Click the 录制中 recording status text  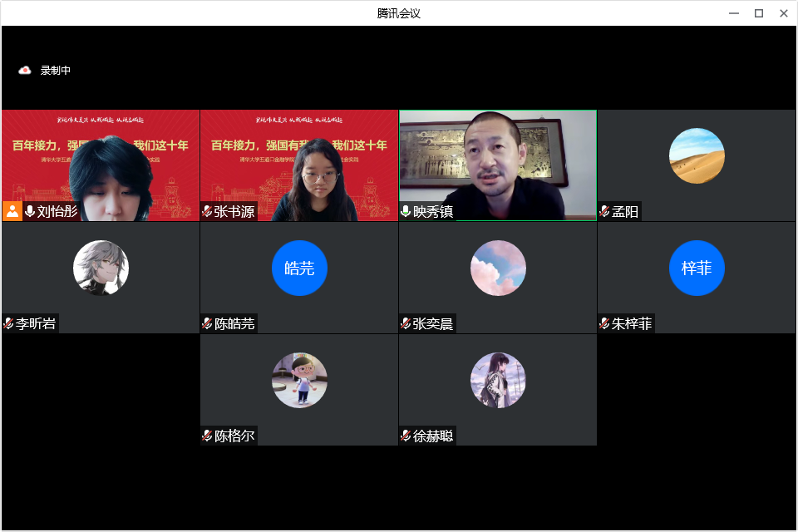point(56,71)
